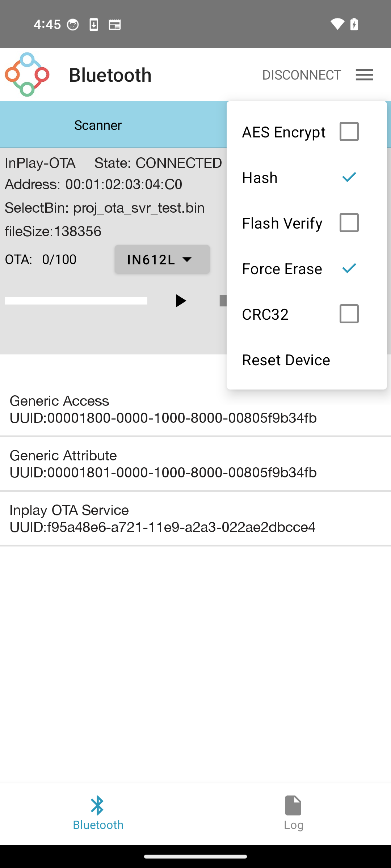Open the IN612L chip dropdown
Image resolution: width=391 pixels, height=868 pixels.
coord(162,259)
